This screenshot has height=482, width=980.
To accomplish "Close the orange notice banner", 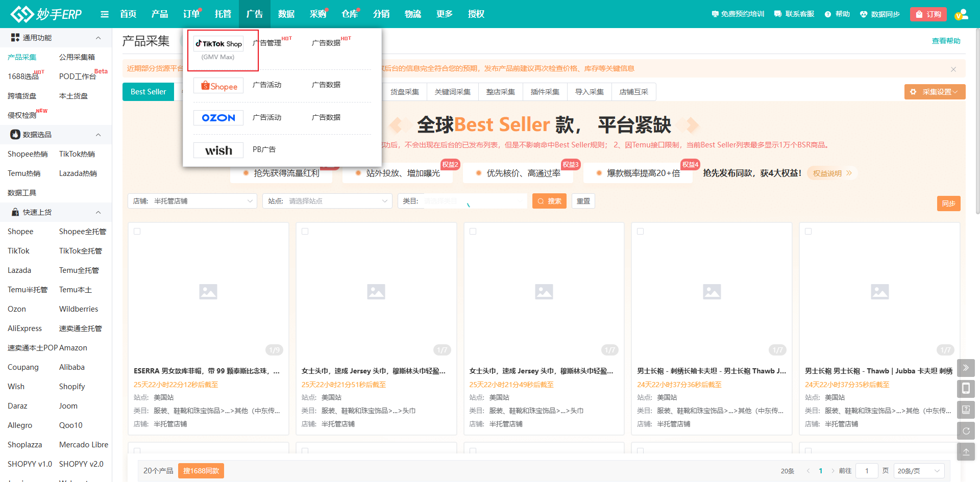I will point(953,69).
